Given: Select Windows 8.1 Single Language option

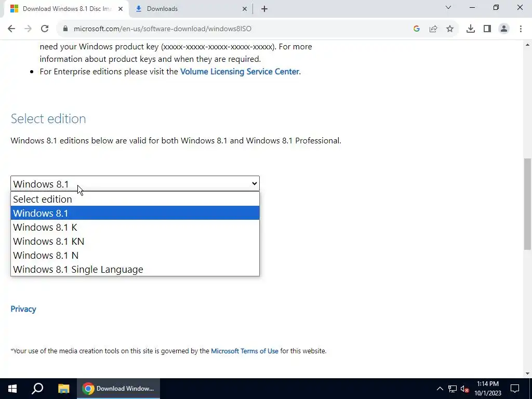Looking at the screenshot, I should [x=135, y=269].
